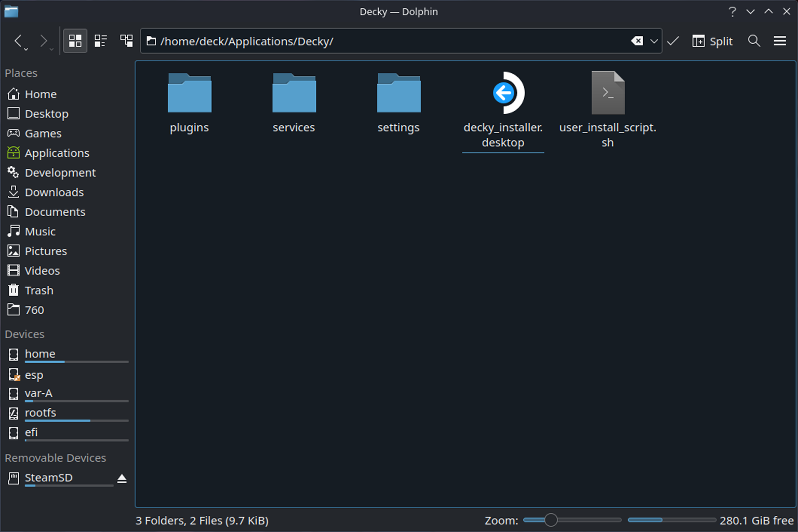
Task: Confirm path with the checkmark icon
Action: click(x=673, y=41)
